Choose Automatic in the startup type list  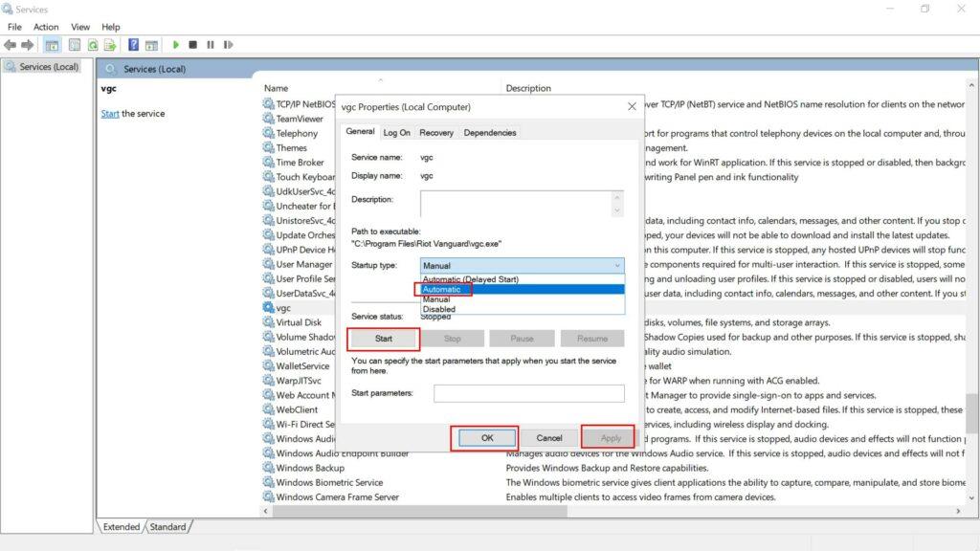[x=523, y=289]
